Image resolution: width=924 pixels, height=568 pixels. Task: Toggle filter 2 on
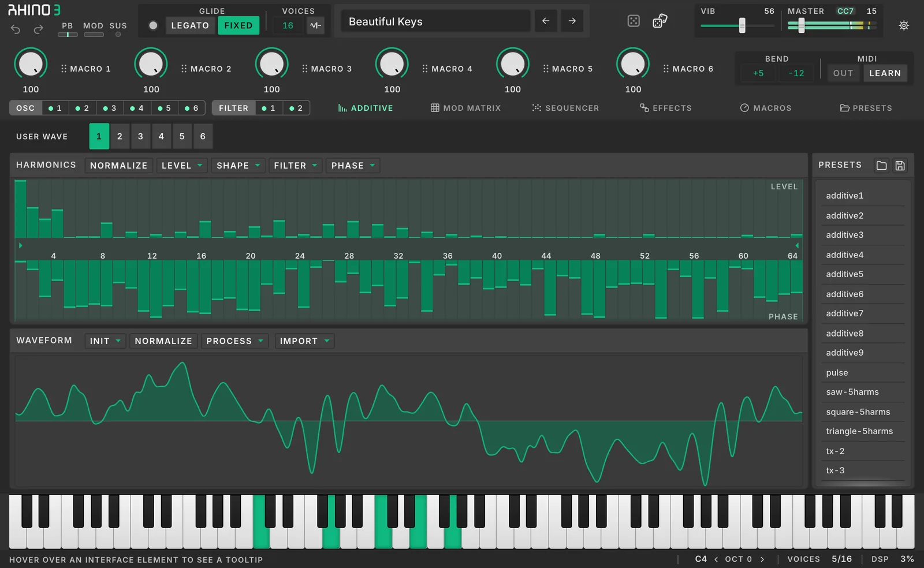(296, 108)
